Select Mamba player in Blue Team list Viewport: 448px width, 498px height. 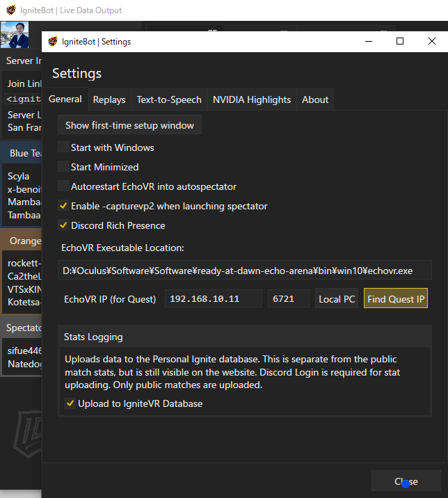tap(24, 202)
